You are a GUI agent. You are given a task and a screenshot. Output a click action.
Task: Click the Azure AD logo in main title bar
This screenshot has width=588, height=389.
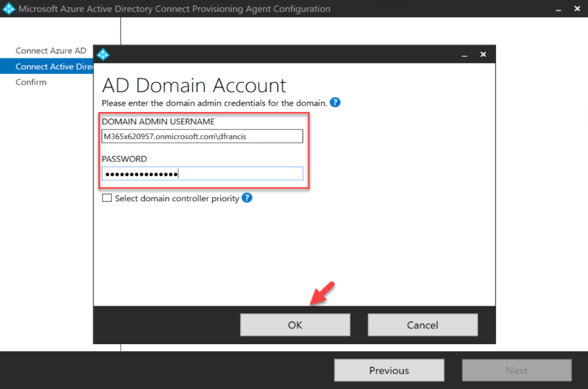tap(8, 9)
